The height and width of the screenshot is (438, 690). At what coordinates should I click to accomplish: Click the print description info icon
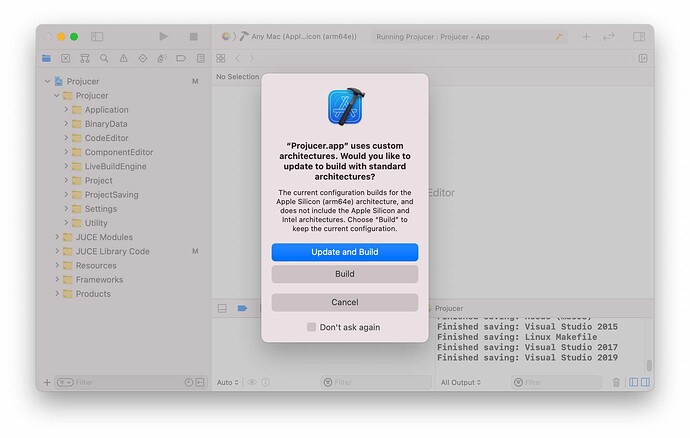[x=265, y=382]
